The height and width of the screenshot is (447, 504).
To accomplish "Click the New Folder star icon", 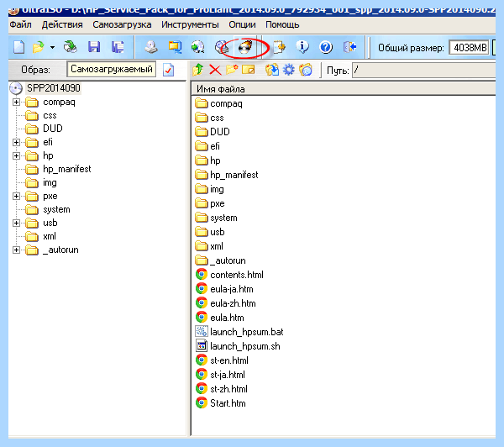I will tap(232, 69).
